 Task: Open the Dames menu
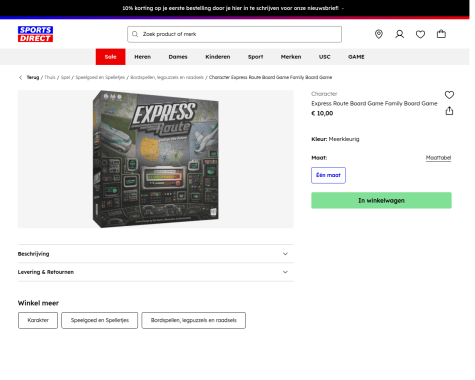tap(178, 57)
